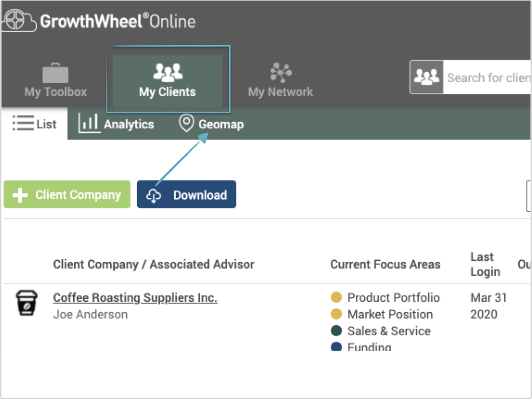Focus the Search for clients field

(487, 77)
